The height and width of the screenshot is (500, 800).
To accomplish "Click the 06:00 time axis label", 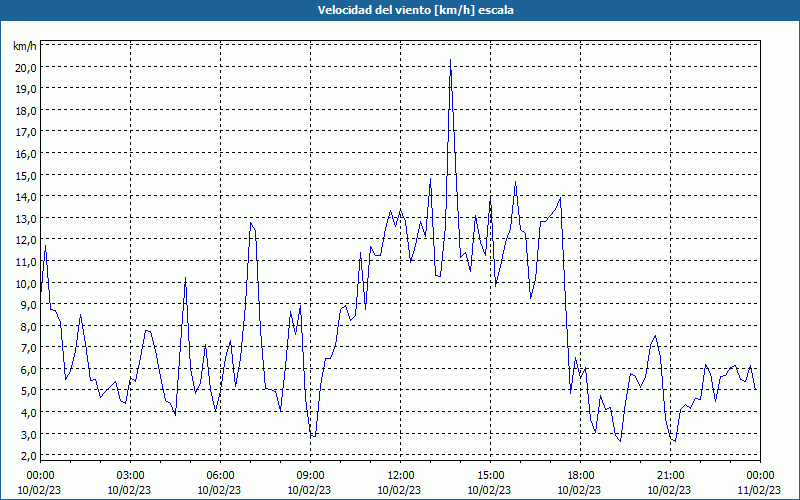I will click(x=220, y=476).
